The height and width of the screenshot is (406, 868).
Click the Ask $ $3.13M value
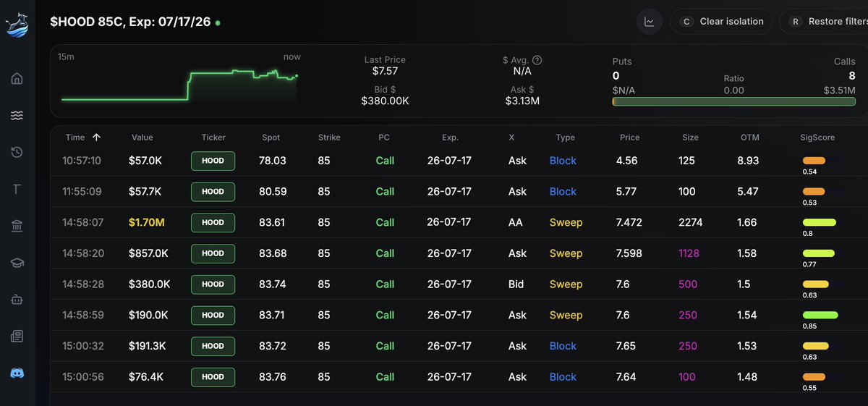(522, 101)
